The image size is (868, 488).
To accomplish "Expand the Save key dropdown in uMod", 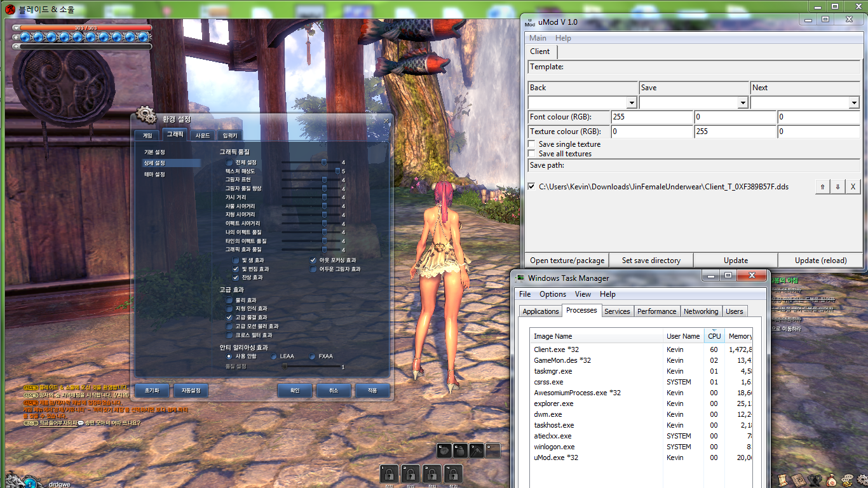I will pyautogui.click(x=742, y=103).
